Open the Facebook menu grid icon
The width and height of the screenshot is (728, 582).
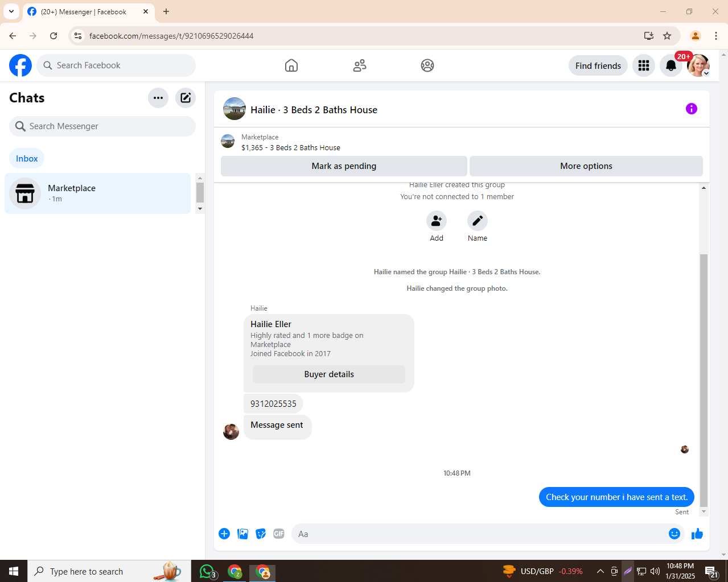pyautogui.click(x=644, y=65)
